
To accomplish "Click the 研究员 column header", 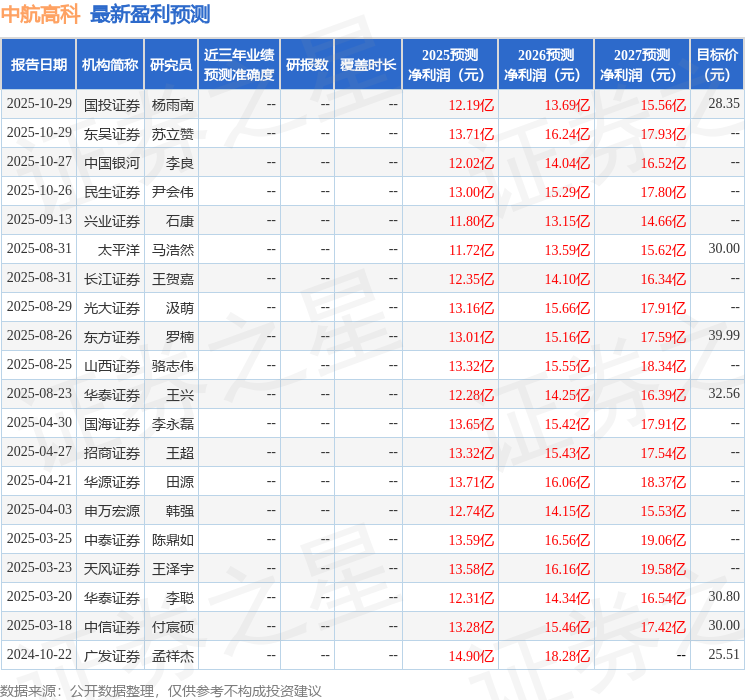I will (171, 64).
